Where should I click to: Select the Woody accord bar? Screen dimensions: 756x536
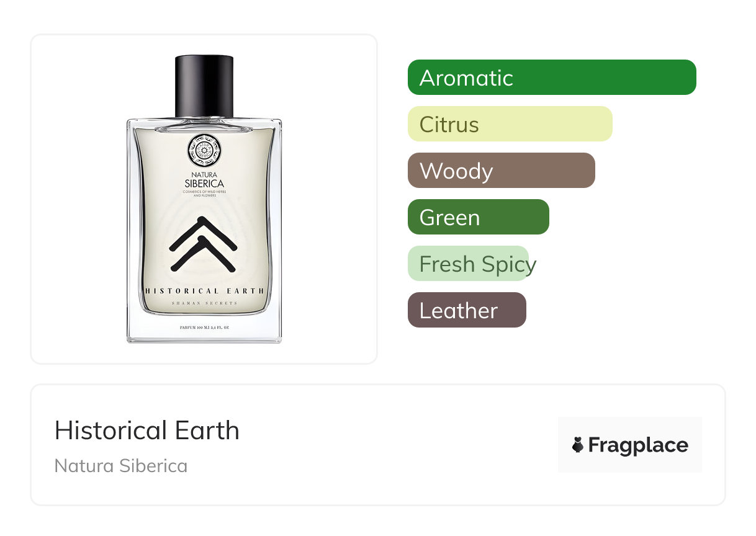point(502,171)
